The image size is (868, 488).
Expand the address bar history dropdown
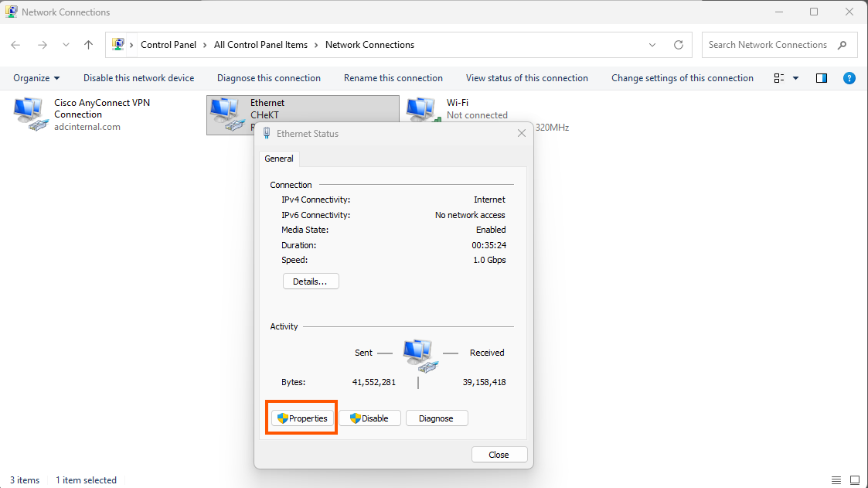tap(652, 45)
